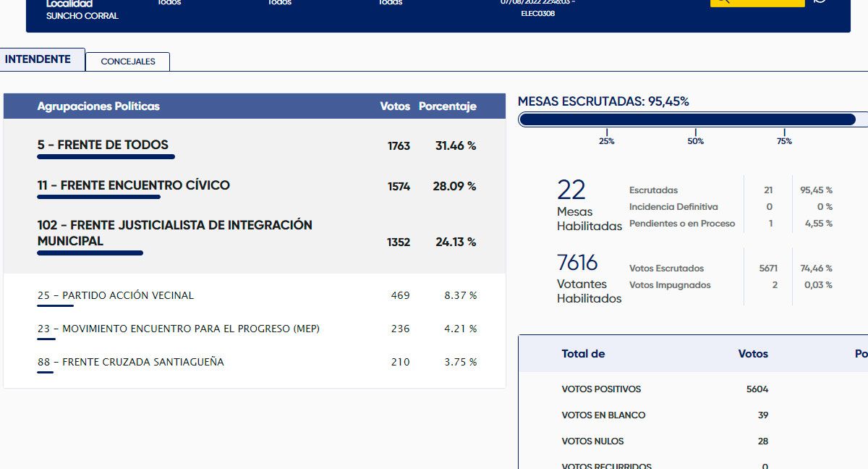The height and width of the screenshot is (469, 868).
Task: Select 11 - FRENTE ENCUENTRO CÍVICO
Action: tap(133, 185)
